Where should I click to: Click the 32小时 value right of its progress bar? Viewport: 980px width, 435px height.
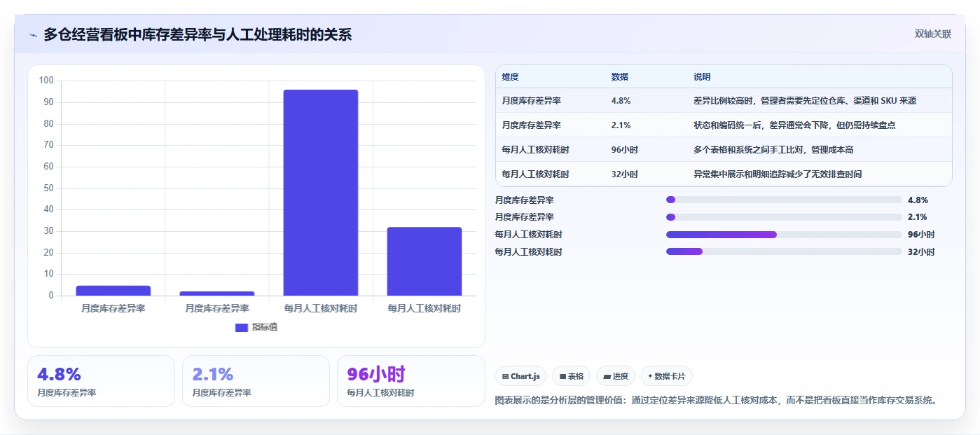[921, 252]
